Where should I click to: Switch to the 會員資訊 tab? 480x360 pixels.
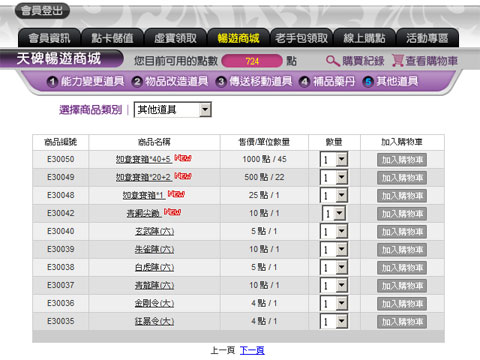click(49, 38)
